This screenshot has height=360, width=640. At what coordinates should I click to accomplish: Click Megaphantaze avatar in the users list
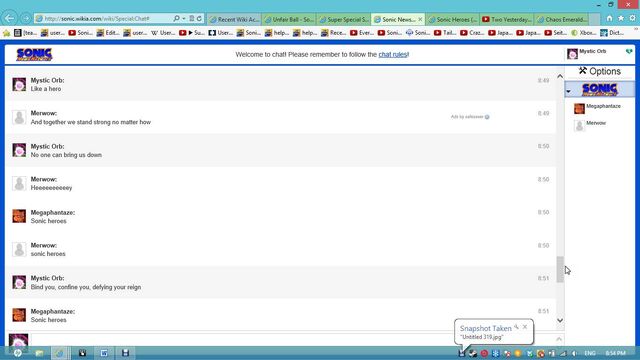[579, 109]
